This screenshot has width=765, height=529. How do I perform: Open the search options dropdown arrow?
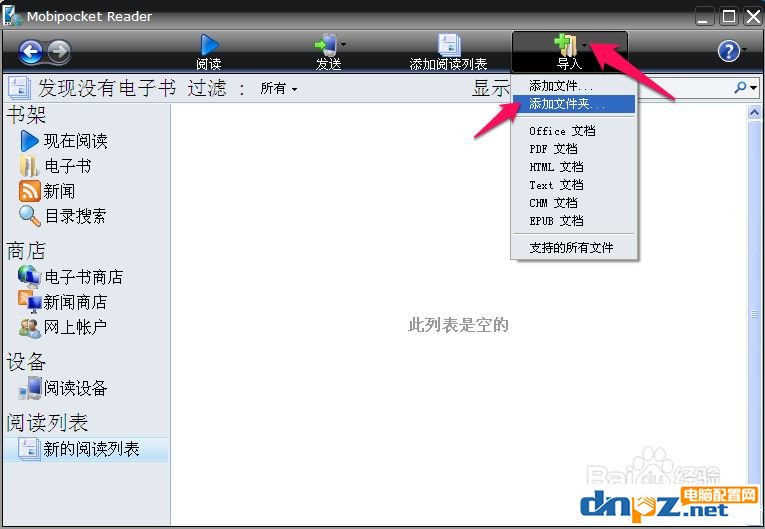pyautogui.click(x=754, y=88)
